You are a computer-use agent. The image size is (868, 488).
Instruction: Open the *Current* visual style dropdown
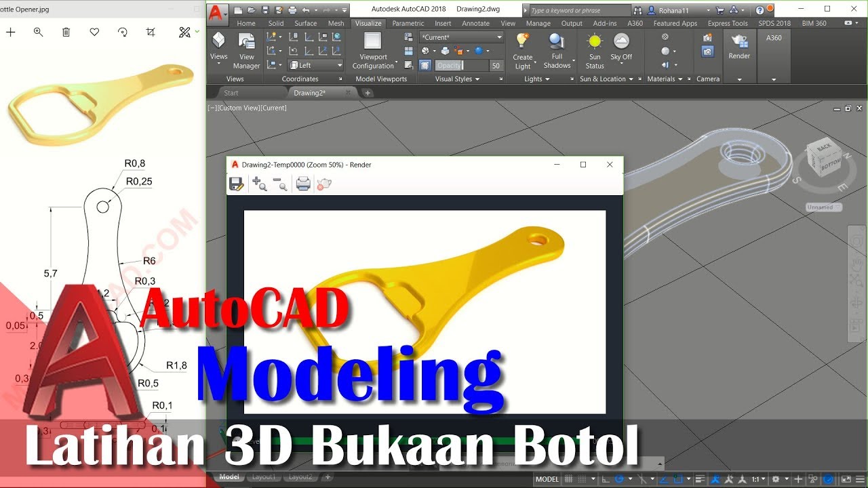tap(461, 37)
